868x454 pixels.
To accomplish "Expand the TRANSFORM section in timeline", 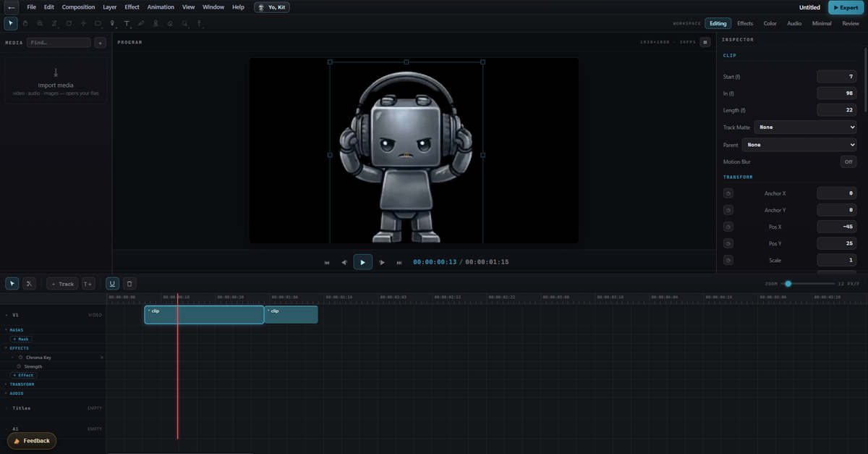I will tap(6, 384).
